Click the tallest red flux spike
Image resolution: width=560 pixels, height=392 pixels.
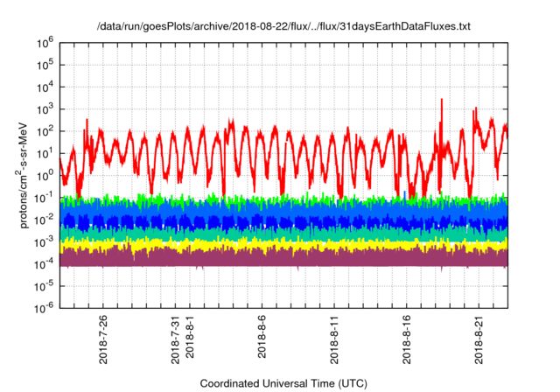point(442,101)
